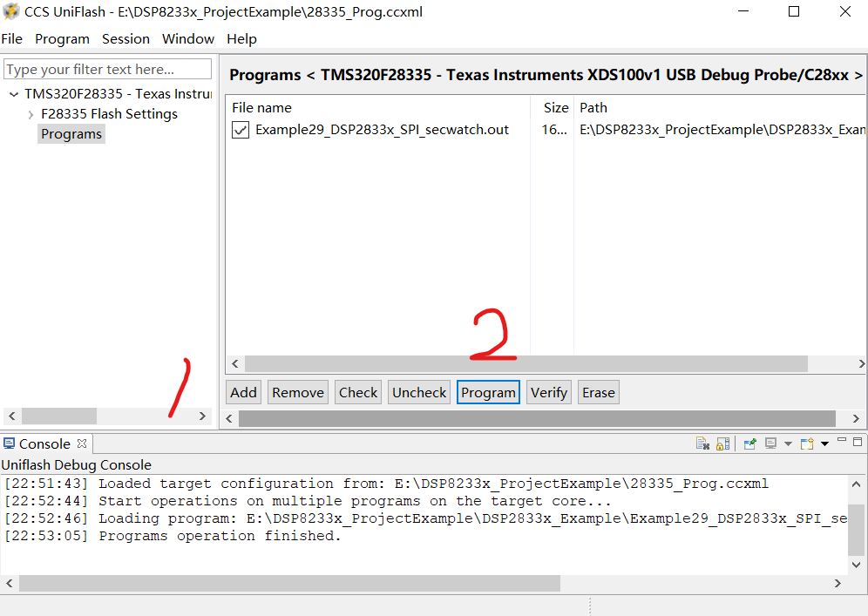Click the Remove button

(298, 392)
